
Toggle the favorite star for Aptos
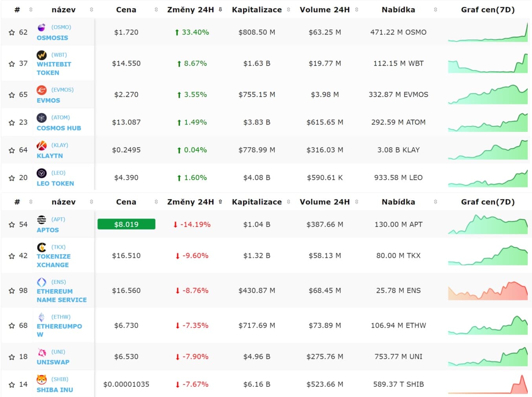[x=12, y=225]
